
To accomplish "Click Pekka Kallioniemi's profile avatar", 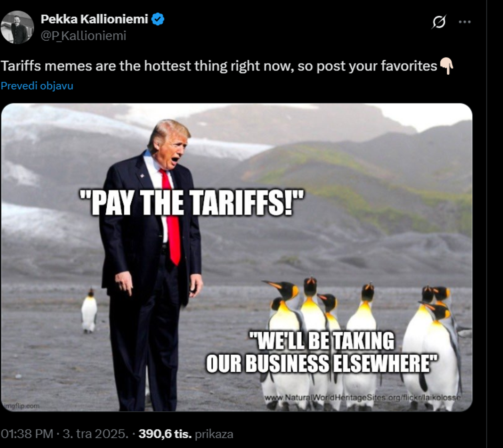I will [17, 27].
